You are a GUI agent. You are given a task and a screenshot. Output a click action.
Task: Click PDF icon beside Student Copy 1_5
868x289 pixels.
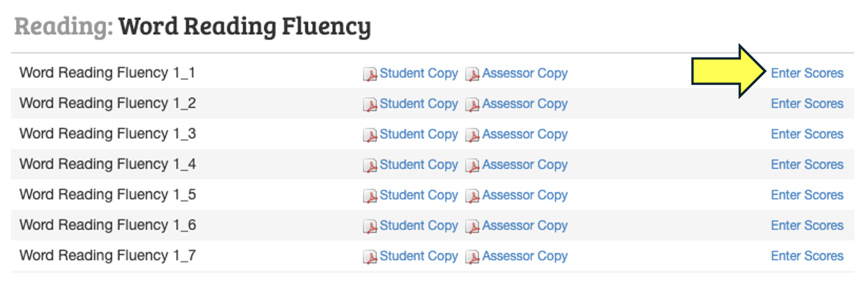click(369, 196)
